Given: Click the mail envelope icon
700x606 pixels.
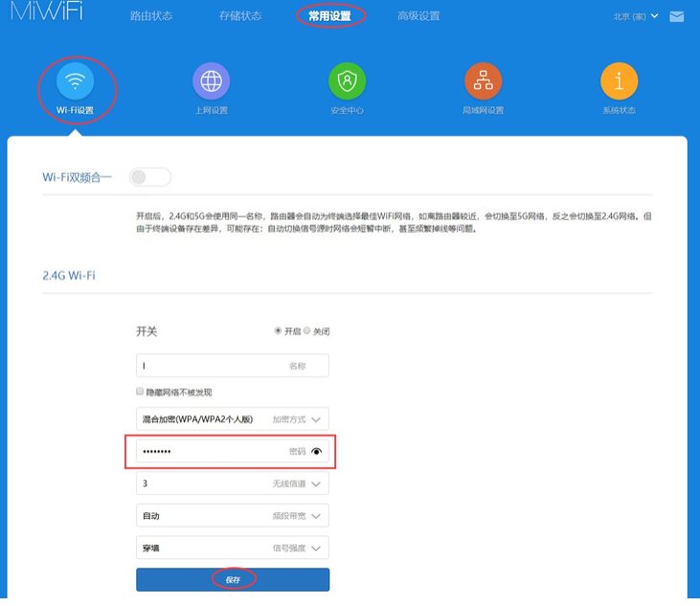Looking at the screenshot, I should [676, 17].
